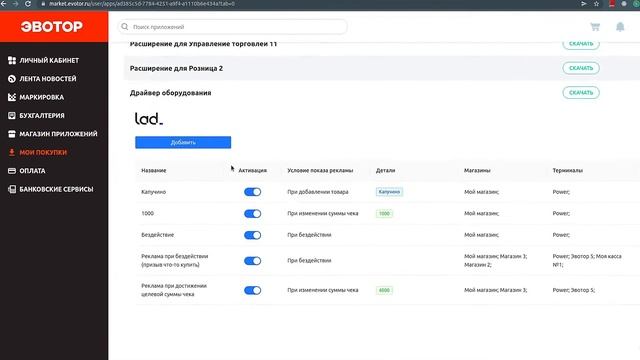Bookmark the page with the star icon
The image size is (640, 360).
[596, 4]
